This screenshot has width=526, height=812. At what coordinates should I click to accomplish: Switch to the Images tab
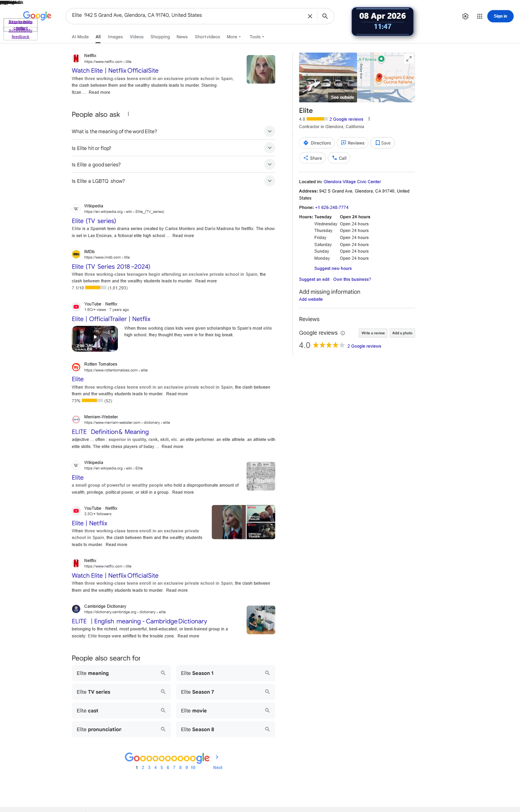click(115, 37)
